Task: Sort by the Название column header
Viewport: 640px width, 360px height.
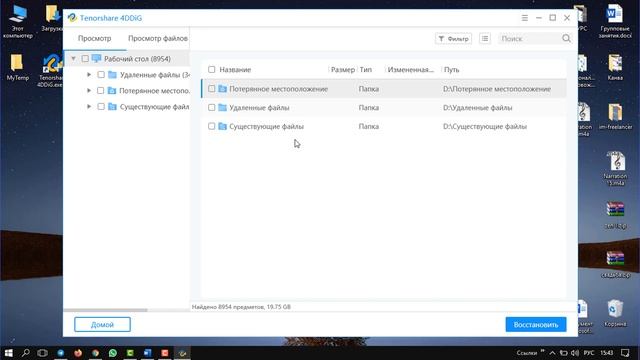Action: pyautogui.click(x=235, y=70)
